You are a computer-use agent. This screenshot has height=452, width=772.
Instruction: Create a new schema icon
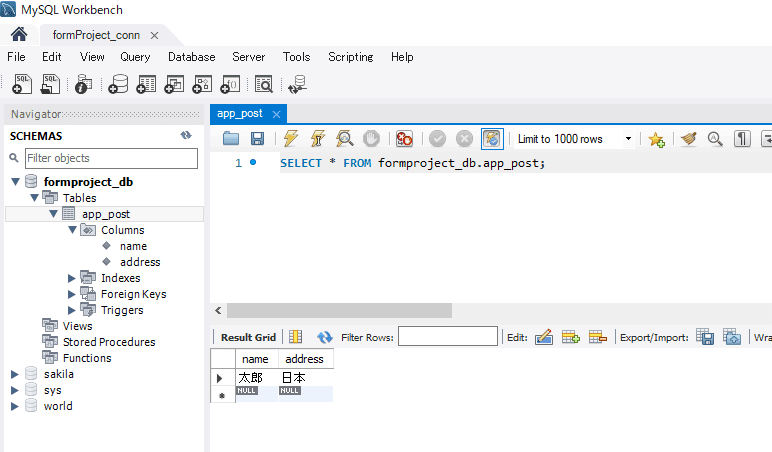click(x=118, y=84)
